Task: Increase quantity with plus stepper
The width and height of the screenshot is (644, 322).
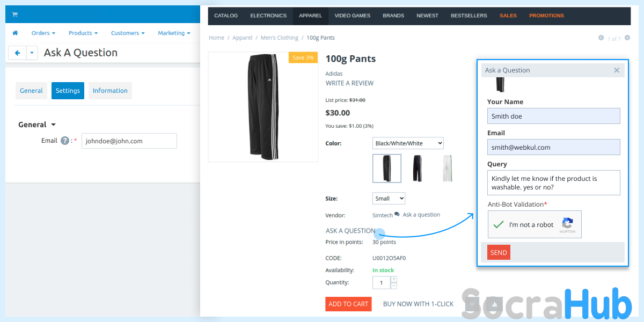Action: [394, 279]
